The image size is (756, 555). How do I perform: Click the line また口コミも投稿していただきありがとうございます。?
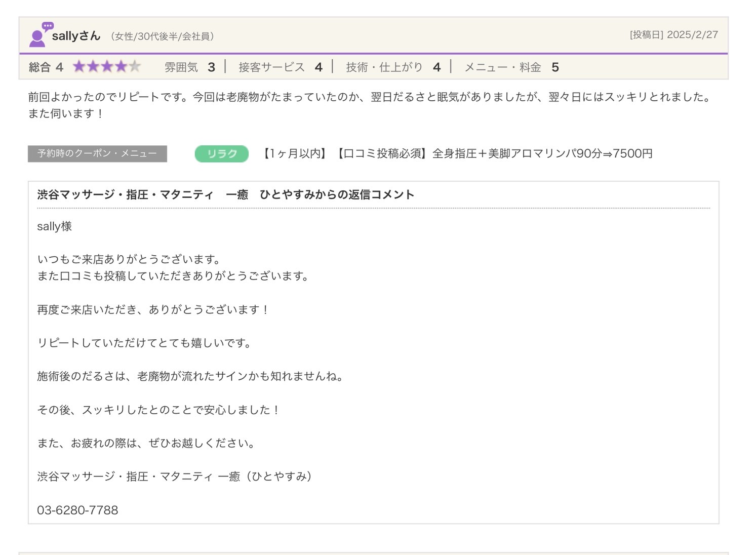pyautogui.click(x=174, y=276)
